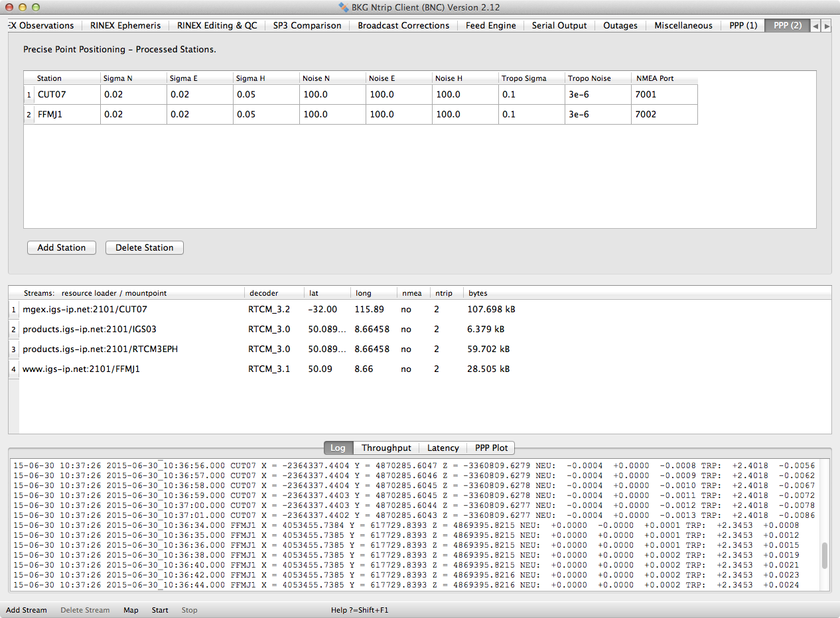Click the right tab-scroll arrow
This screenshot has height=618, width=840.
point(826,25)
